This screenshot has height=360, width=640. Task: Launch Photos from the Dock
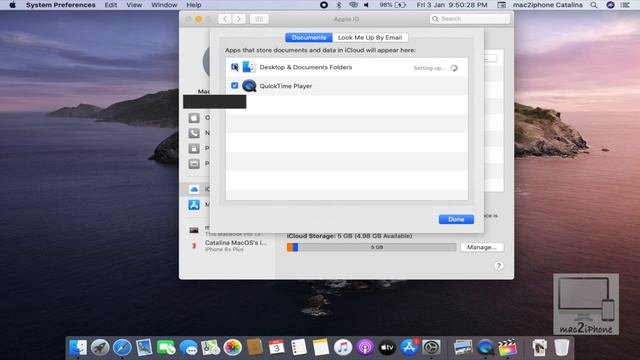[232, 348]
